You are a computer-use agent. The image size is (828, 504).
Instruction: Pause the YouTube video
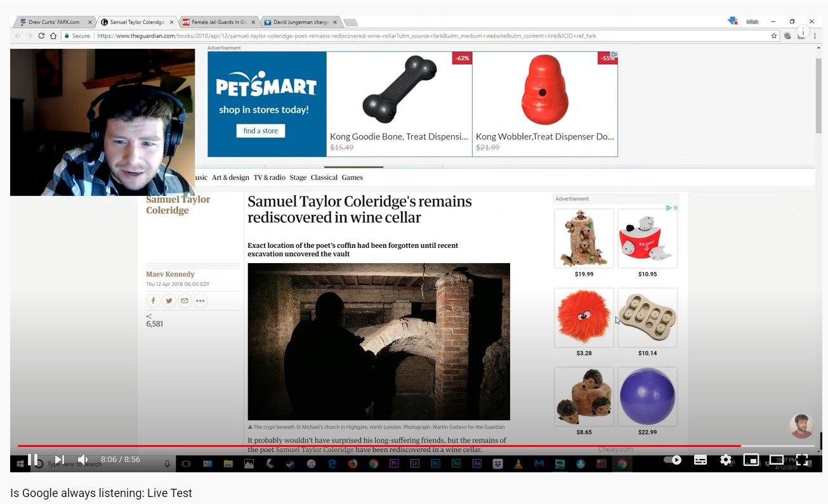[33, 460]
